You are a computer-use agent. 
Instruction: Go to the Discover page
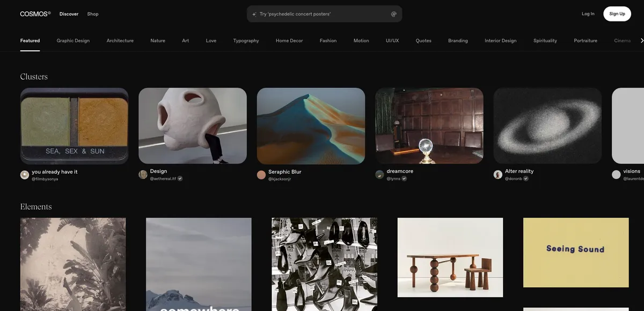click(69, 14)
